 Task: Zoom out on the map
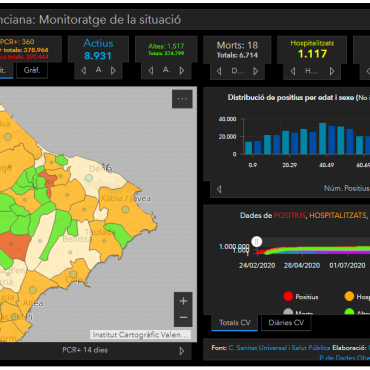(x=183, y=318)
